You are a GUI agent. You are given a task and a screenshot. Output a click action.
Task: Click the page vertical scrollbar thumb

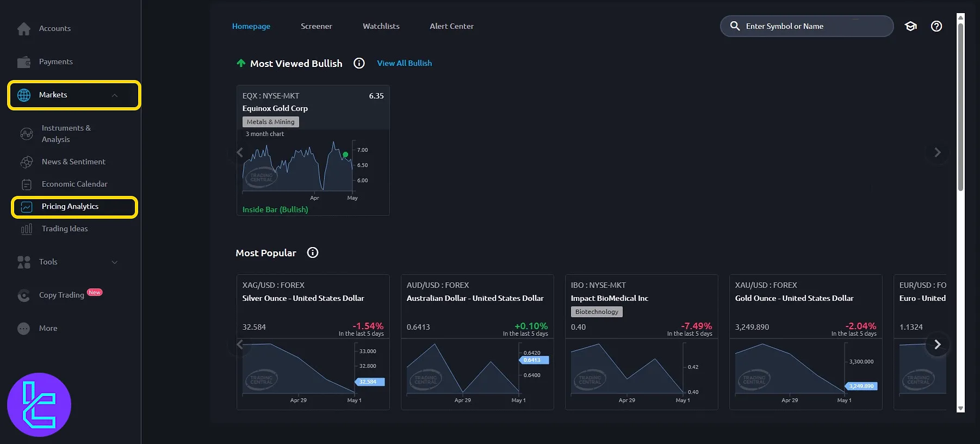pyautogui.click(x=960, y=106)
